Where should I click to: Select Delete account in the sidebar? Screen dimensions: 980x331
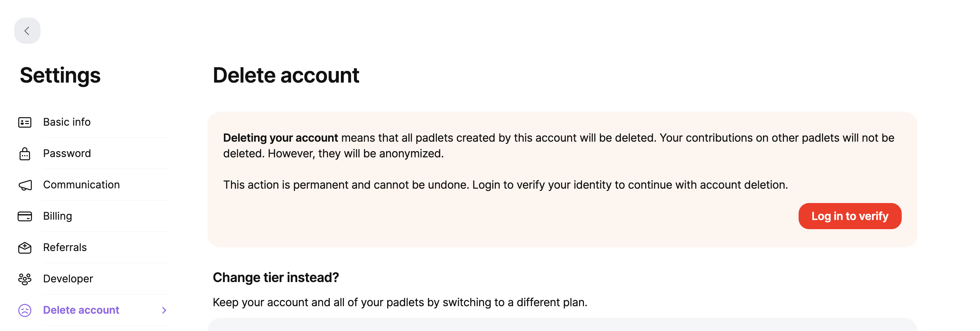(x=82, y=310)
